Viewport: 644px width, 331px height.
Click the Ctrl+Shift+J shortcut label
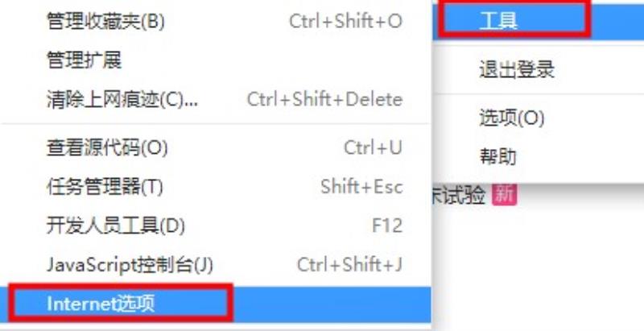(x=350, y=265)
